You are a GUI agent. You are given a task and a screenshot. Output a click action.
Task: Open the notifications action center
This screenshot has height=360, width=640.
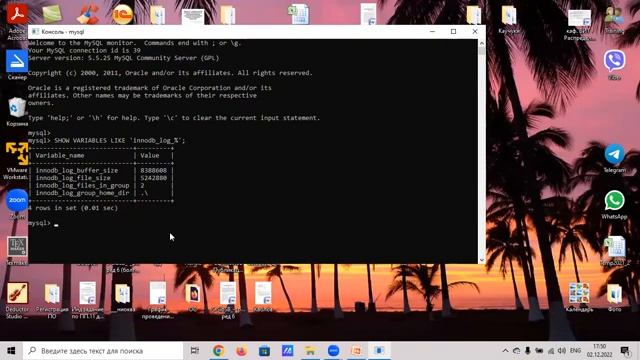tap(625, 351)
